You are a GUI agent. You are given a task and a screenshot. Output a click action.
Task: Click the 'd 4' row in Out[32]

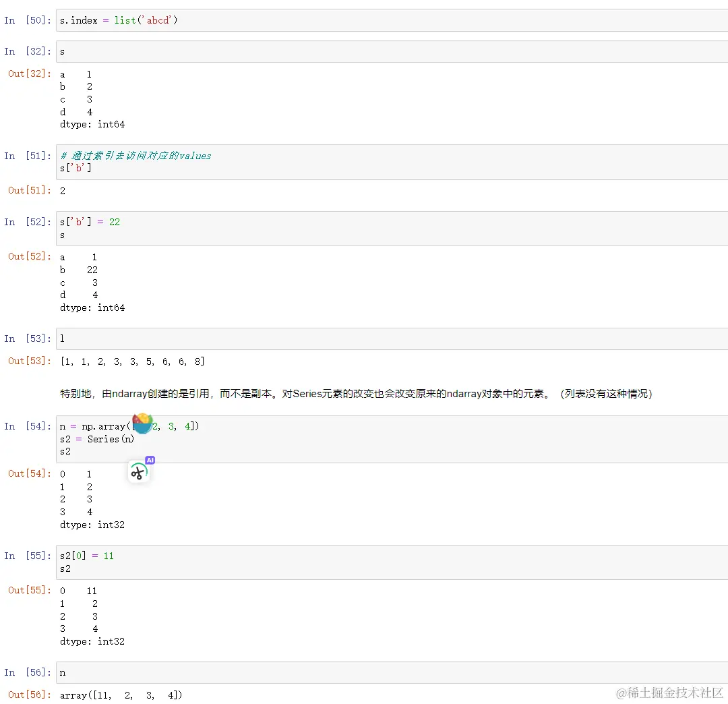coord(76,112)
